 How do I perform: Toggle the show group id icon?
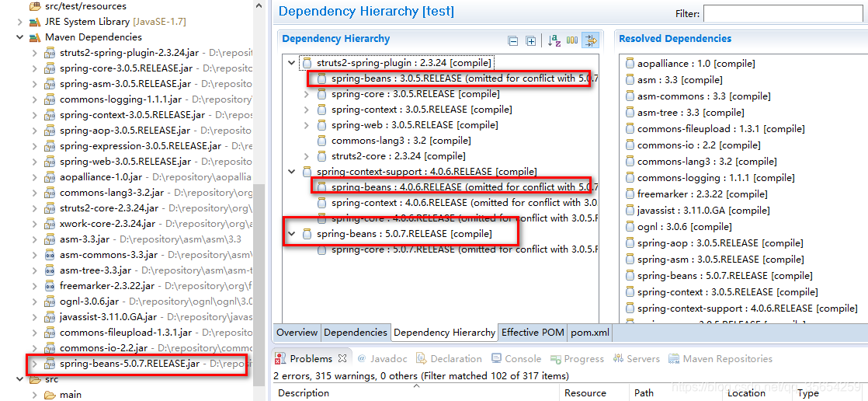[572, 40]
